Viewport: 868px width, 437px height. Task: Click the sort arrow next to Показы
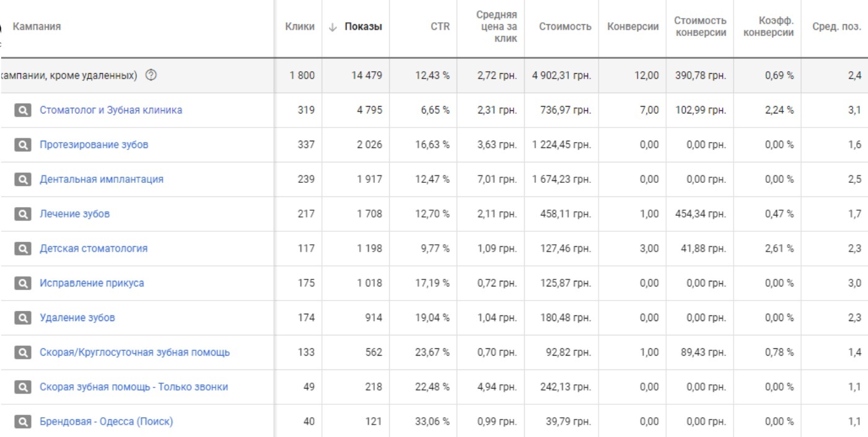(331, 27)
